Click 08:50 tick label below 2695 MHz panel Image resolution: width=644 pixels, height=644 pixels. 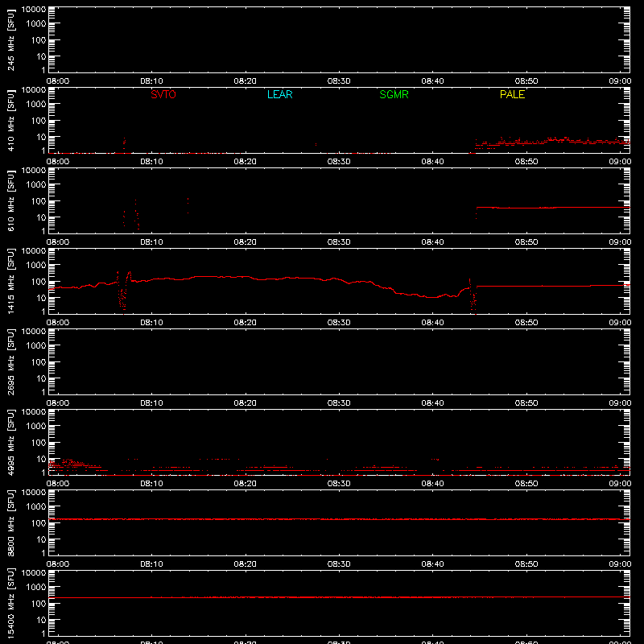coord(526,403)
